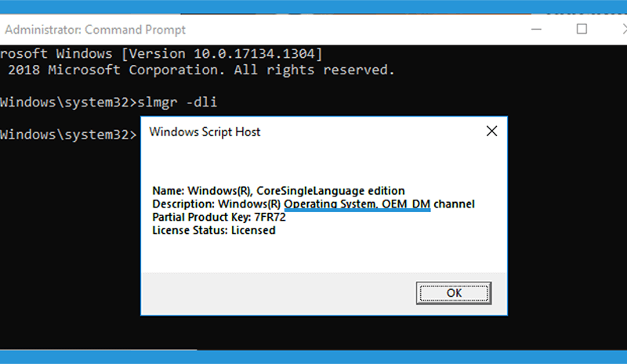Click the License Status: Licensed text
The width and height of the screenshot is (627, 364).
[214, 231]
